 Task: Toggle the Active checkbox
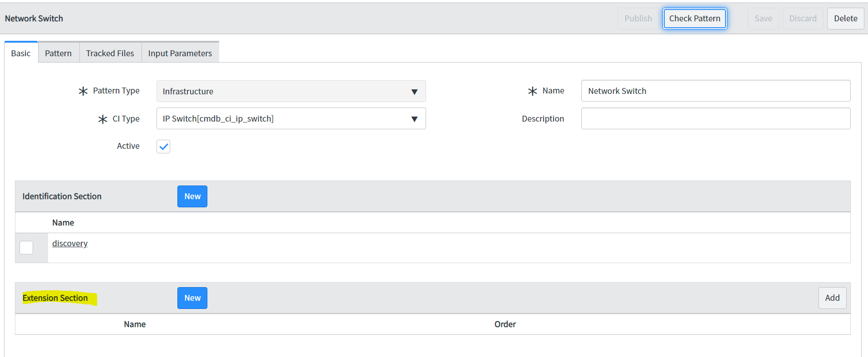[163, 147]
